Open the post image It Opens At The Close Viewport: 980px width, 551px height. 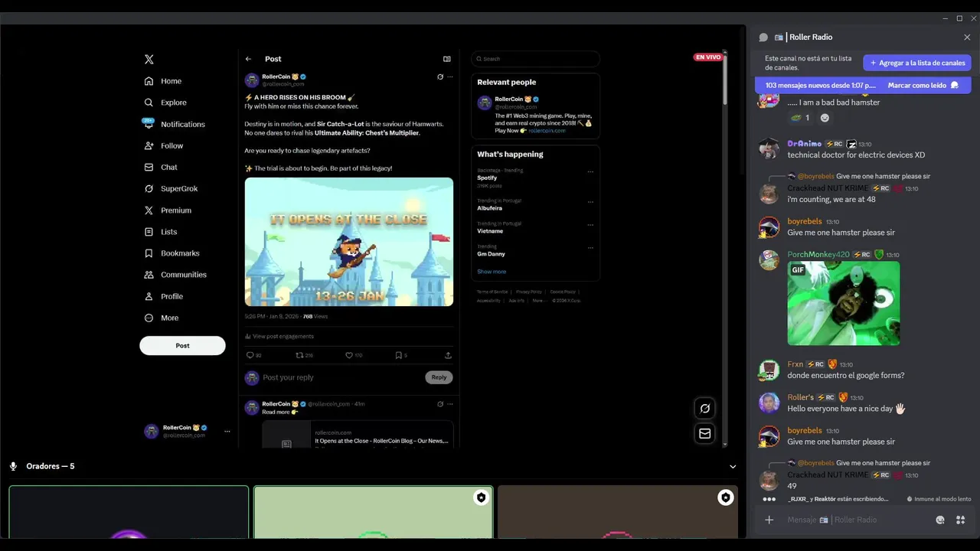coord(349,242)
